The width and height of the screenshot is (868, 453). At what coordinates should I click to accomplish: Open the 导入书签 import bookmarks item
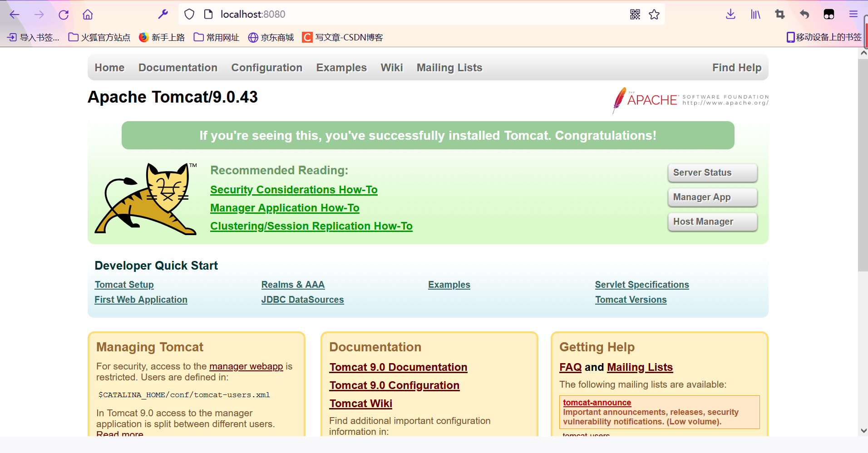coord(33,37)
